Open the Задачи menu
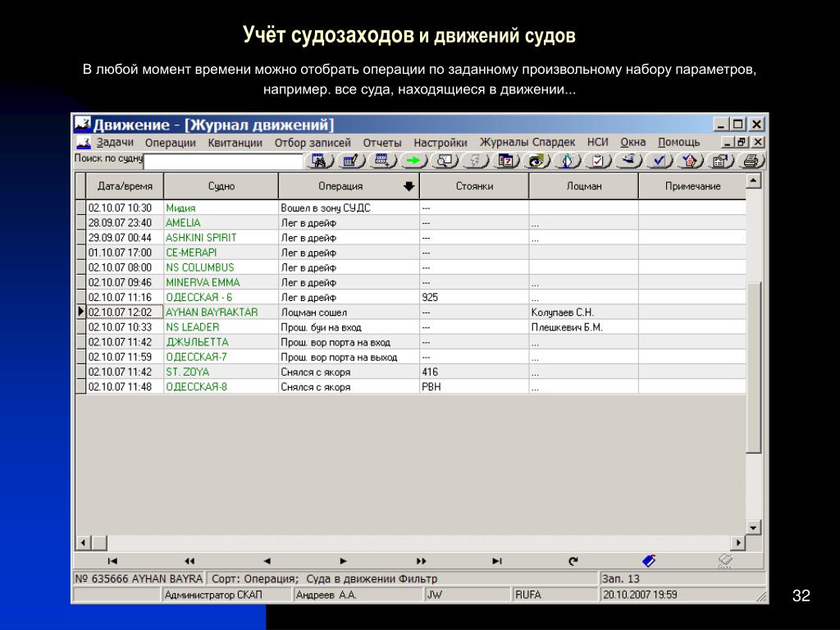Image resolution: width=840 pixels, height=630 pixels. [x=115, y=143]
